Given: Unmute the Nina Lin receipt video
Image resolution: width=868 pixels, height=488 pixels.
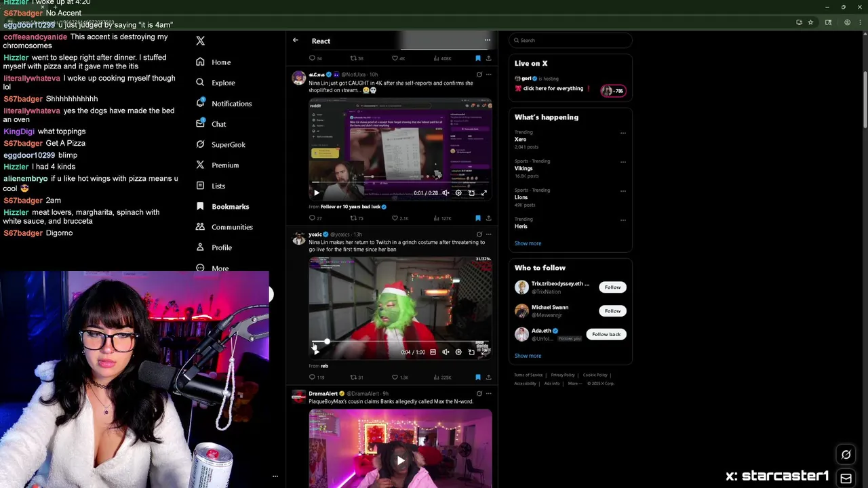Looking at the screenshot, I should click(x=446, y=192).
